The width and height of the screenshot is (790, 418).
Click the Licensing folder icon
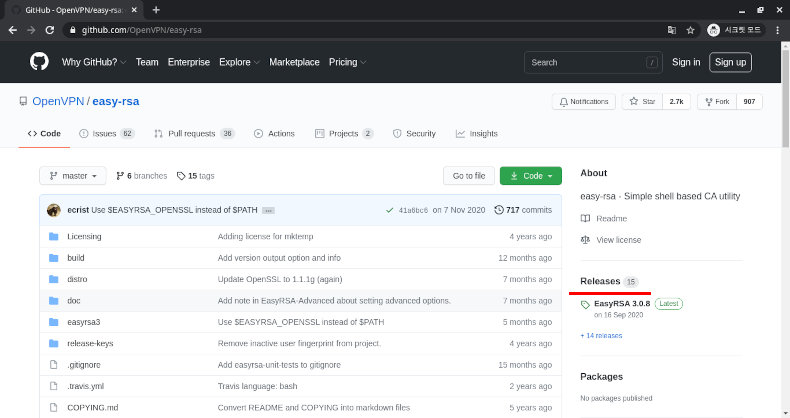point(53,236)
